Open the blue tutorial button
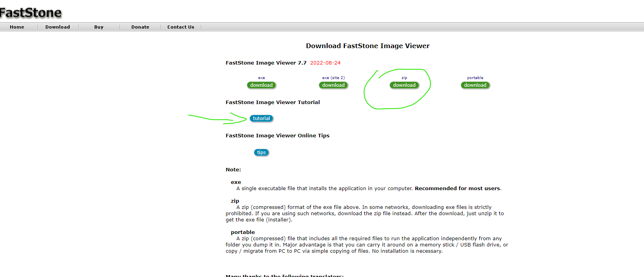 tap(262, 119)
